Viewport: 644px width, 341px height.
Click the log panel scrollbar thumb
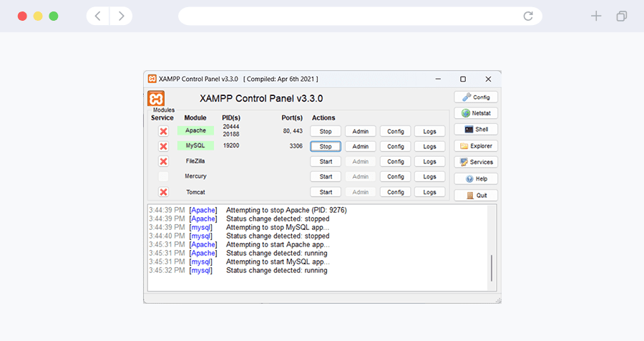click(x=491, y=268)
